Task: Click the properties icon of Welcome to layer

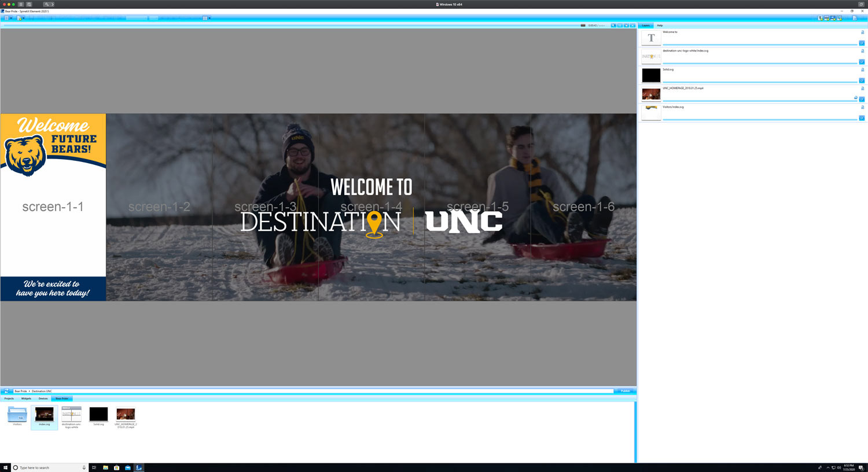Action: click(x=862, y=43)
